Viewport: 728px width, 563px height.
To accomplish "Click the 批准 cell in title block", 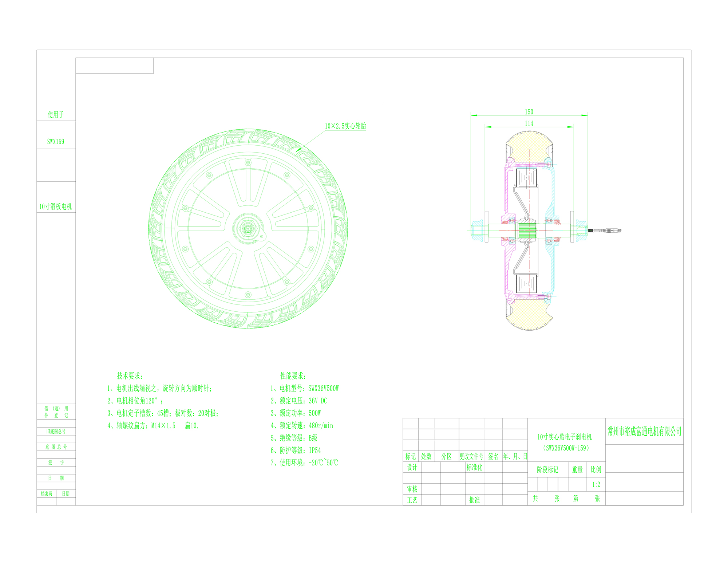I will click(474, 500).
